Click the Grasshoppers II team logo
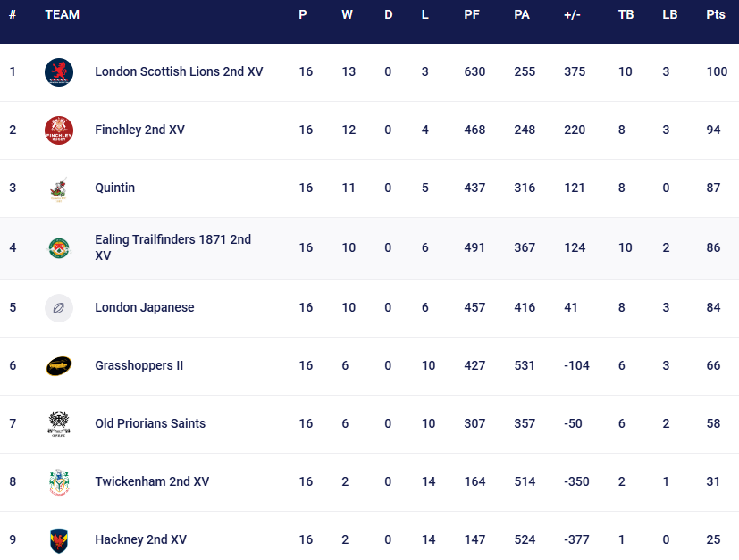The height and width of the screenshot is (560, 739). 59,366
